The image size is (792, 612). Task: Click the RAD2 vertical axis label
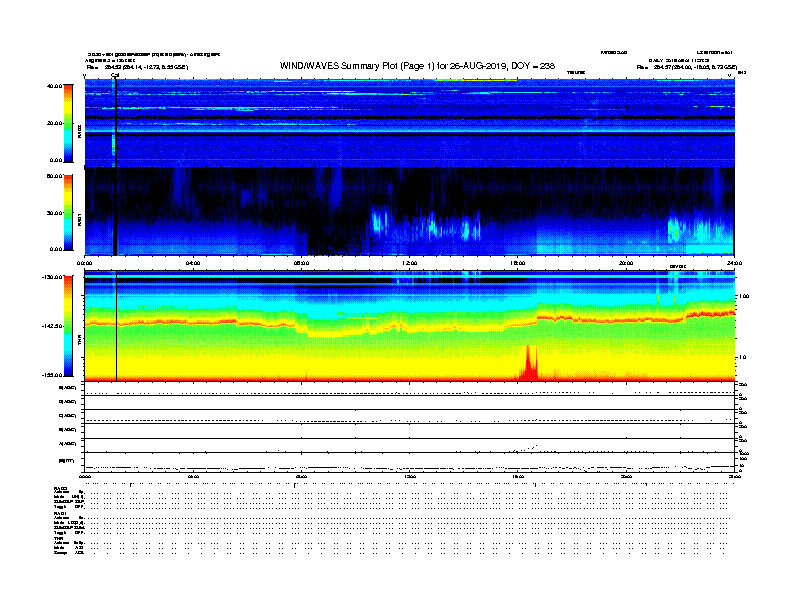[x=79, y=132]
